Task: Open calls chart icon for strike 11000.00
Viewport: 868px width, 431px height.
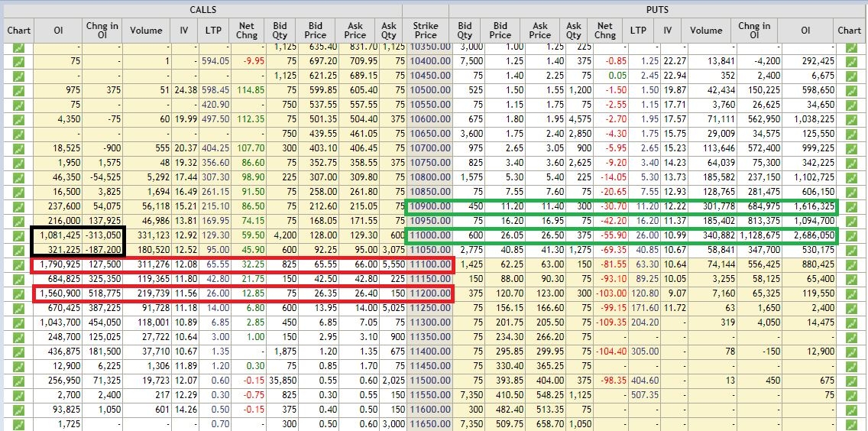Action: (19, 235)
